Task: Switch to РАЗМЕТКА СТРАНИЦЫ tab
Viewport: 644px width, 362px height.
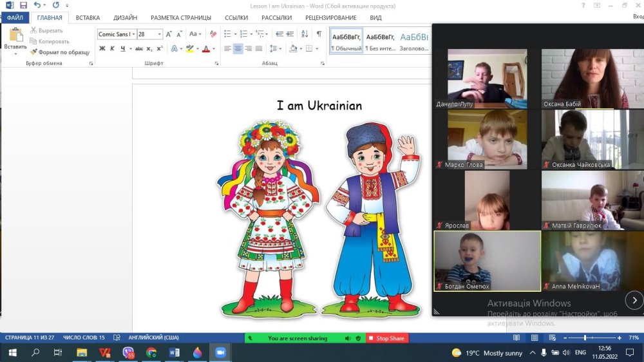Action: [x=181, y=17]
